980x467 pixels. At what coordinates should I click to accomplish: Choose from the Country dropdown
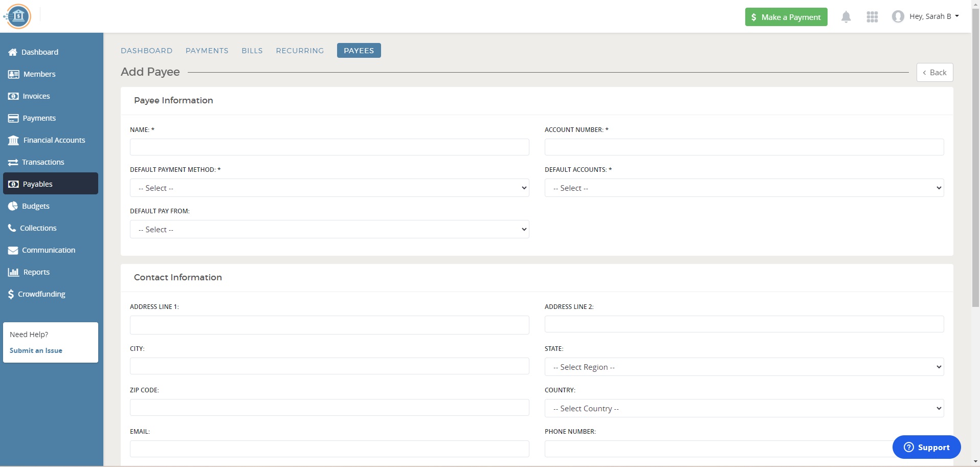(x=744, y=408)
